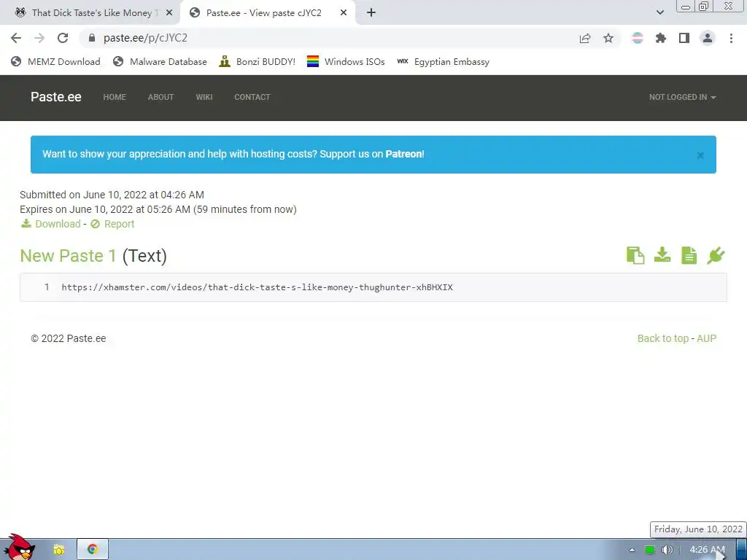Open the ABOUT nav item

point(160,97)
